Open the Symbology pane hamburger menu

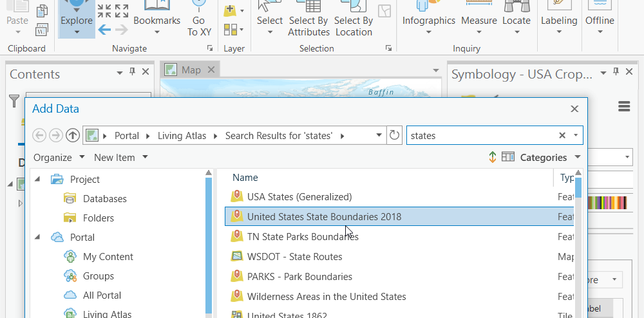coord(624,107)
